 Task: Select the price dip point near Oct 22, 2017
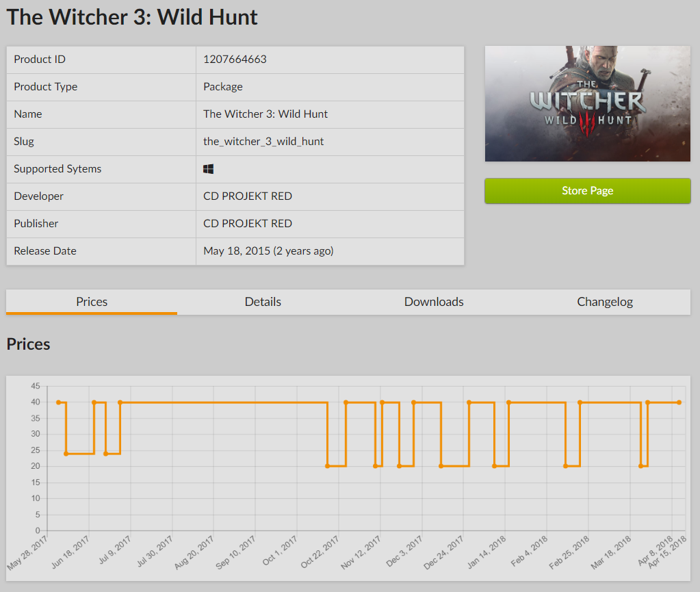click(x=328, y=466)
